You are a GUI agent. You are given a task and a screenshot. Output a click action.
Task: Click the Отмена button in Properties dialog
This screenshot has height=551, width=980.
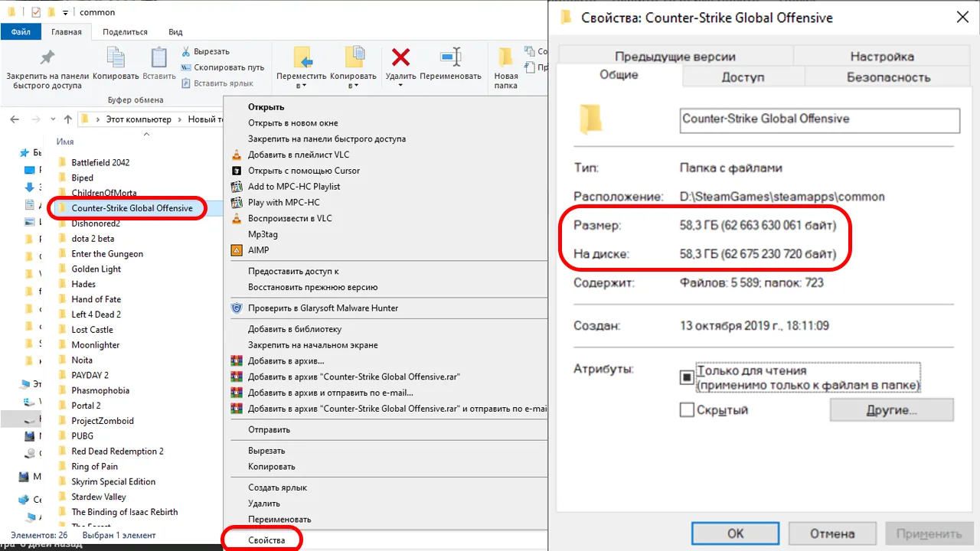coord(831,533)
